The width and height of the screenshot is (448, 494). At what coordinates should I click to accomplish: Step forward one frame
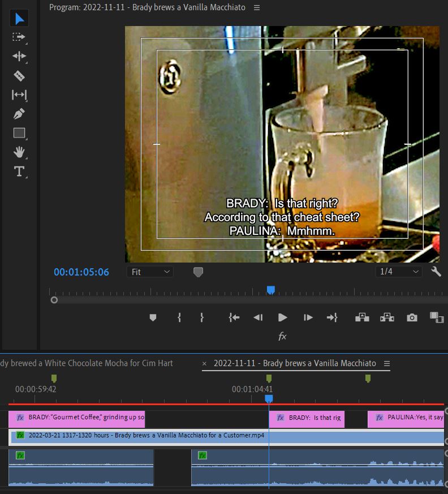click(x=308, y=317)
